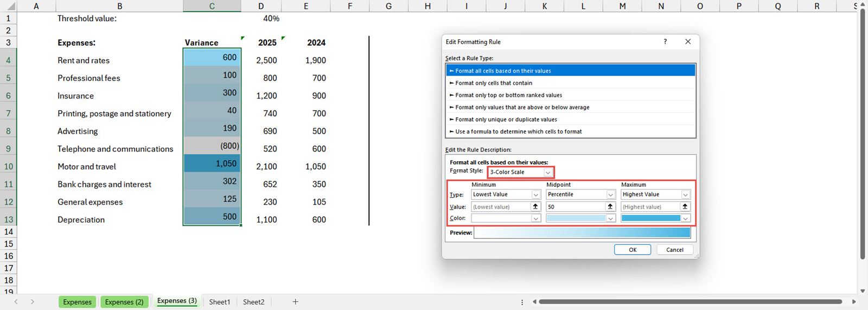Open the dialog Help question mark
Image resolution: width=868 pixels, height=310 pixels.
[x=665, y=42]
